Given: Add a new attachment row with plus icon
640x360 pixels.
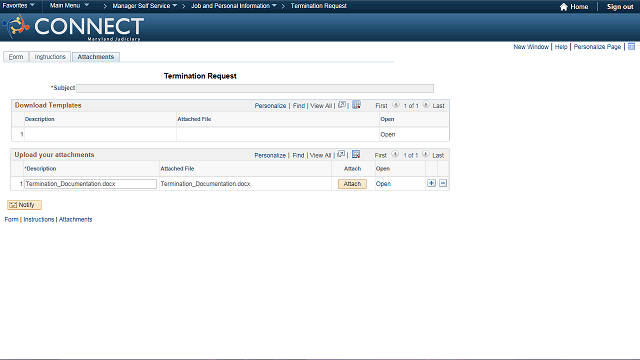Looking at the screenshot, I should point(431,183).
